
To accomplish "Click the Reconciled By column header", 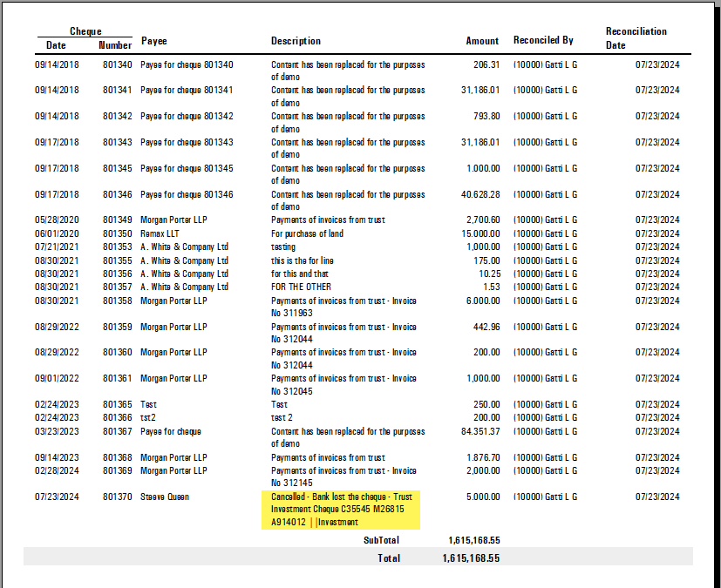I will 543,40.
